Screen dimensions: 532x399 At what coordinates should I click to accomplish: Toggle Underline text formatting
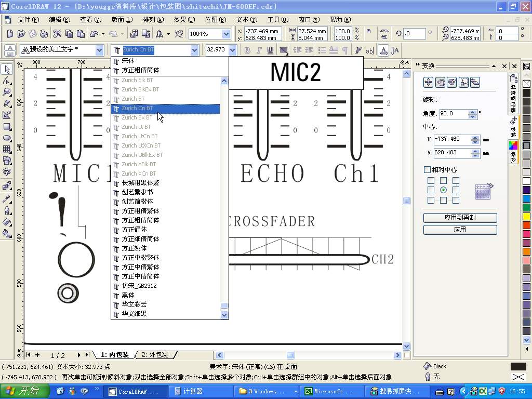click(x=270, y=50)
